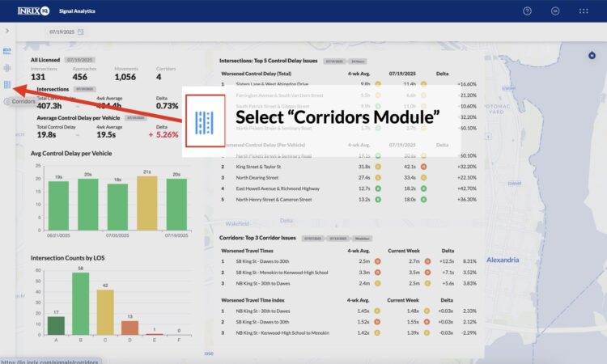
Task: Click the 4-wk LOS circle for SB King St - Dawes to 30th travel time
Action: 377,261
